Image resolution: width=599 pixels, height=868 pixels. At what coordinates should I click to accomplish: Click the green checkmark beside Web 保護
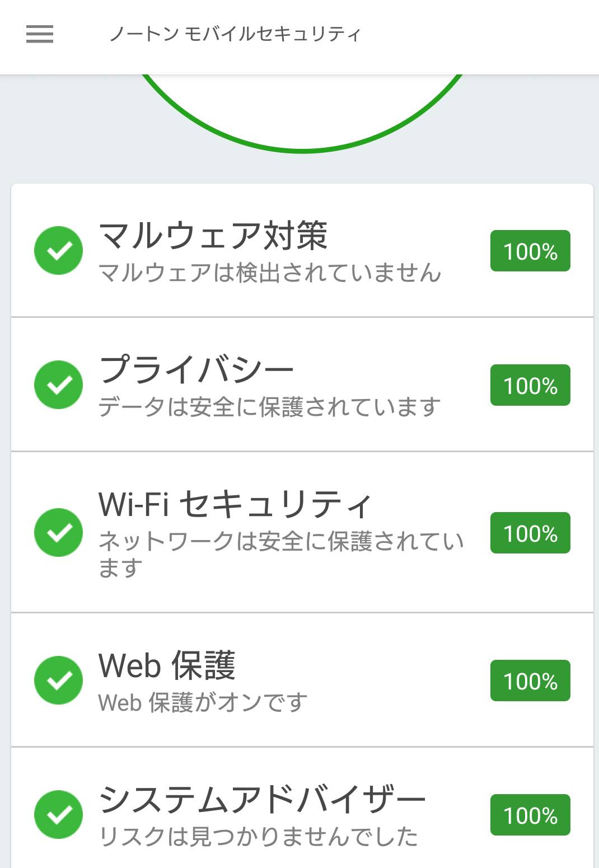tap(59, 680)
